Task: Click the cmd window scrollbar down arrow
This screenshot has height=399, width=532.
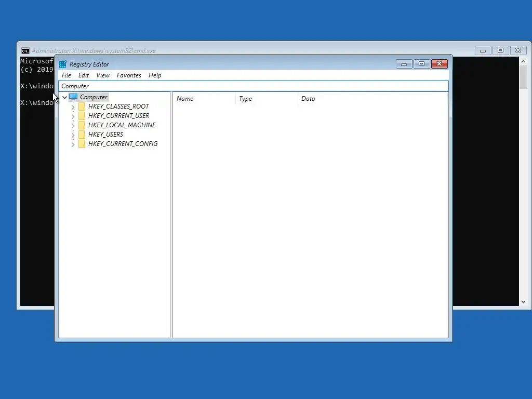Action: [523, 302]
